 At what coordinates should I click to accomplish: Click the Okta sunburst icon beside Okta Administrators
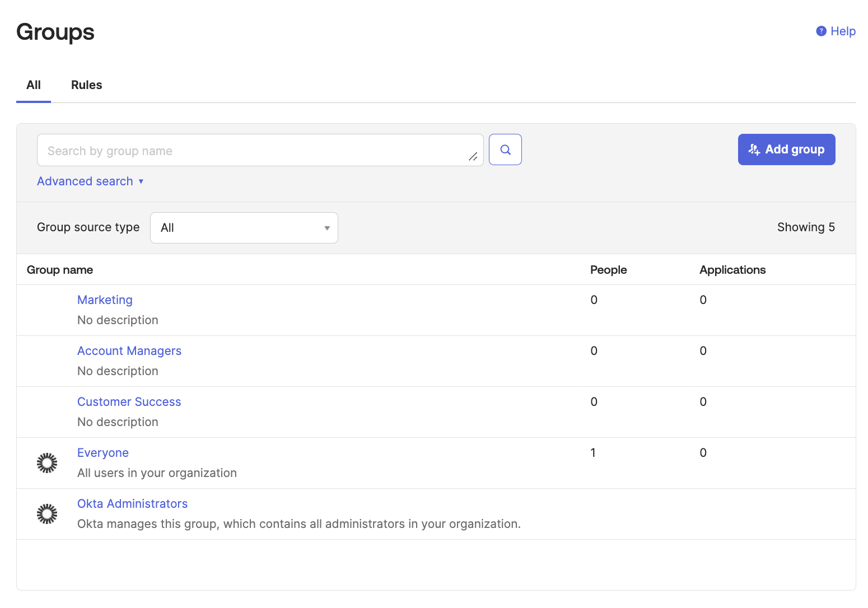47,514
